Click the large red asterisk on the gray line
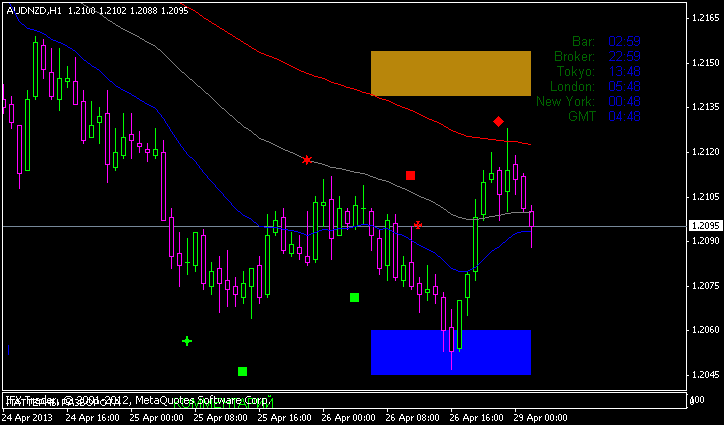This screenshot has width=724, height=425. (x=307, y=160)
